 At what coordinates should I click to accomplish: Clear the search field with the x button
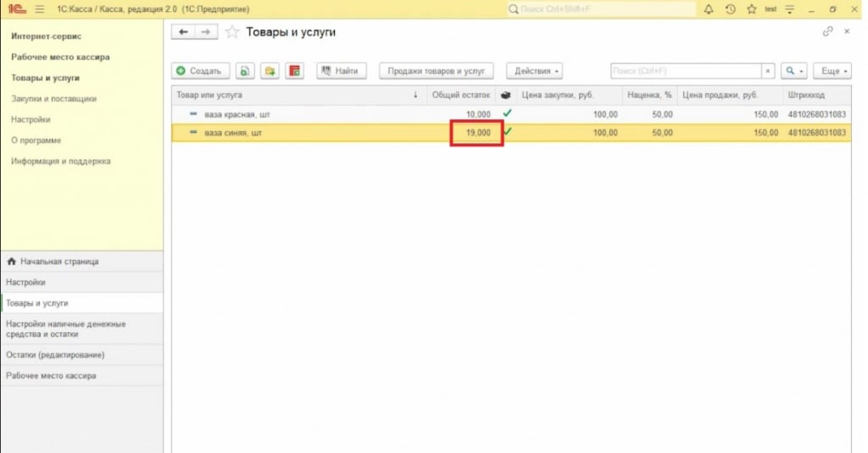[x=768, y=71]
